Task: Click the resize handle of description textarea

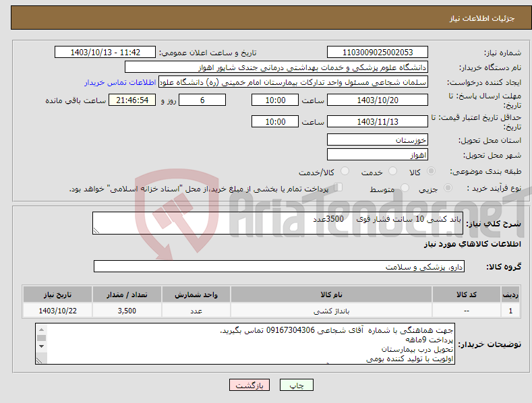Action: point(96,230)
